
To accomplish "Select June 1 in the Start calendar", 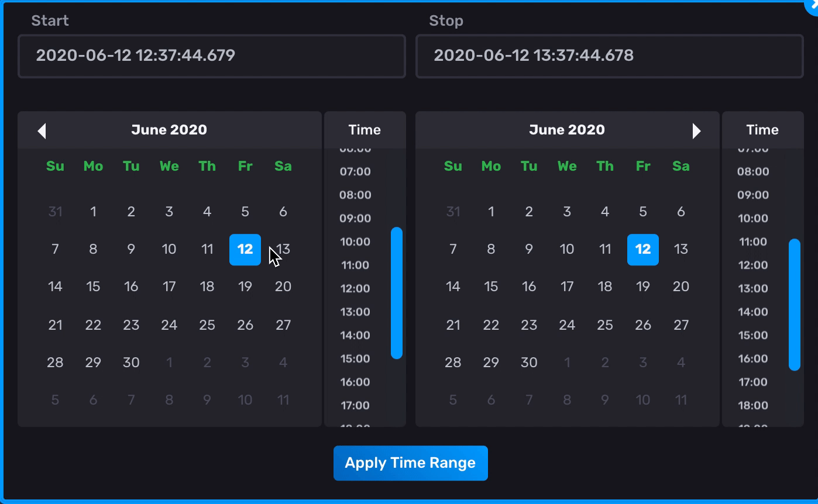I will click(x=93, y=212).
